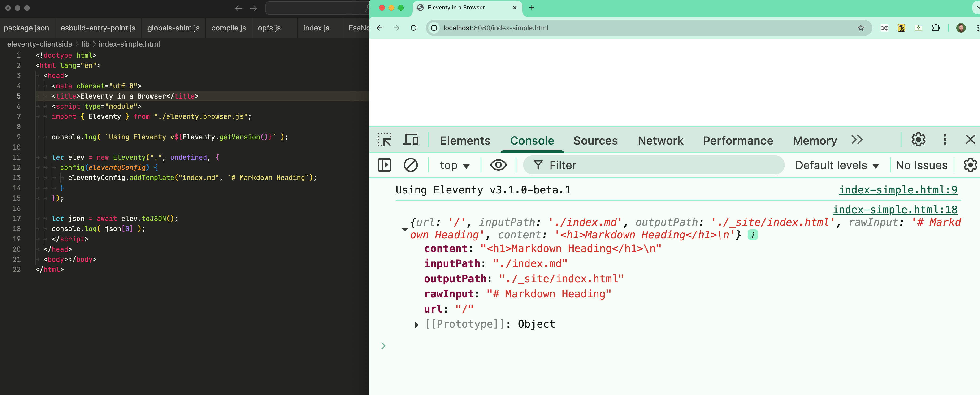Image resolution: width=980 pixels, height=395 pixels.
Task: Expand the [[Prototype]] Object entry
Action: pyautogui.click(x=416, y=325)
